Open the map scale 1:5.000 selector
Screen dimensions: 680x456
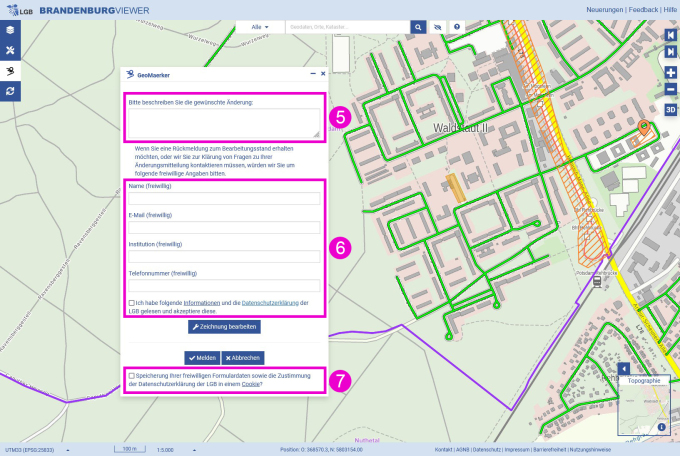pos(176,450)
